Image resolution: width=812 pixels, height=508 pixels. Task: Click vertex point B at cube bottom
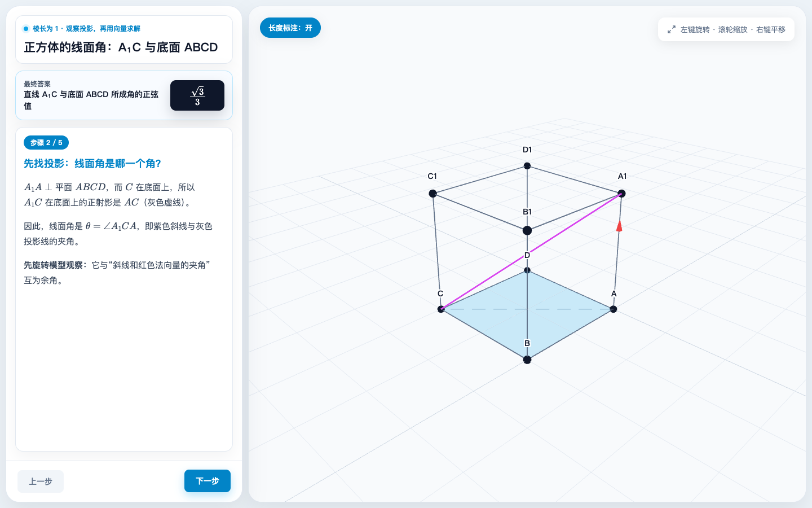[x=527, y=360]
